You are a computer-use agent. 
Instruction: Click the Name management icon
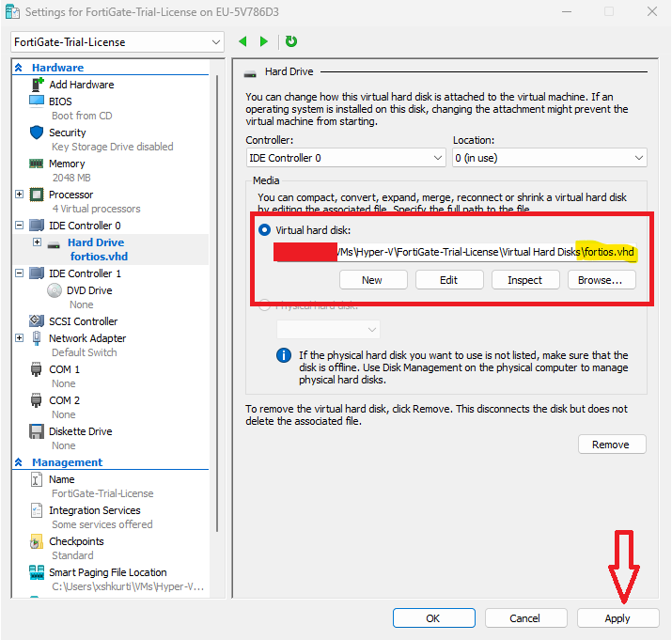37,479
